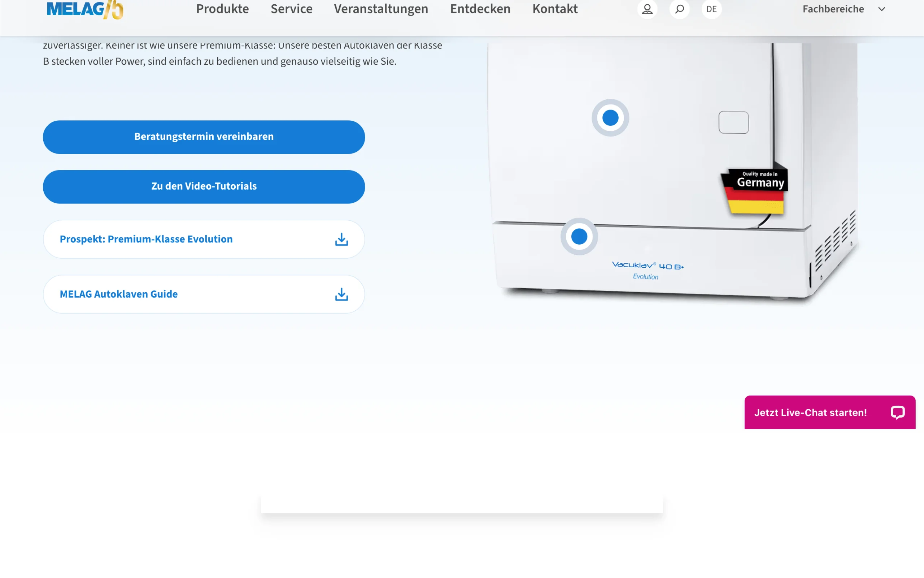This screenshot has width=924, height=578.
Task: Click Beratungstermin vereinbaren button
Action: click(x=204, y=137)
